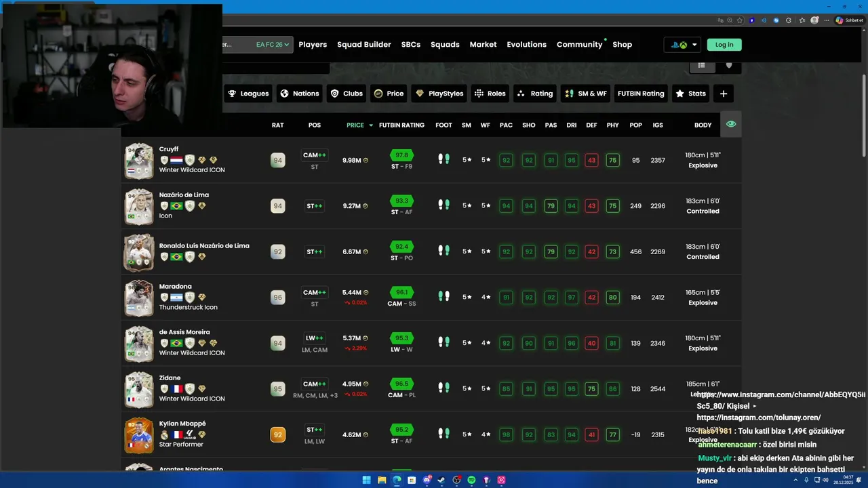Click Cruyff's 97.8 FUTBIN rating badge
The width and height of the screenshot is (868, 488).
401,155
